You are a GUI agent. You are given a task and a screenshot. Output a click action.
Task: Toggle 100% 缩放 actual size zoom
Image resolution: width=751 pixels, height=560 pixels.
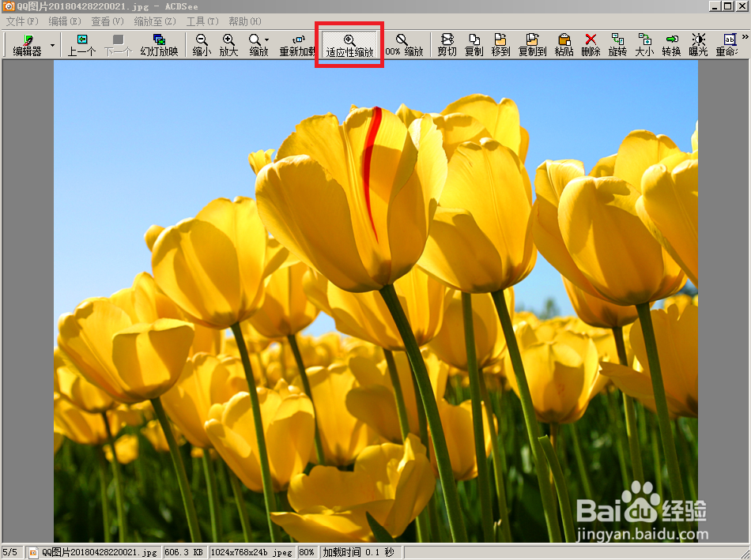(404, 45)
